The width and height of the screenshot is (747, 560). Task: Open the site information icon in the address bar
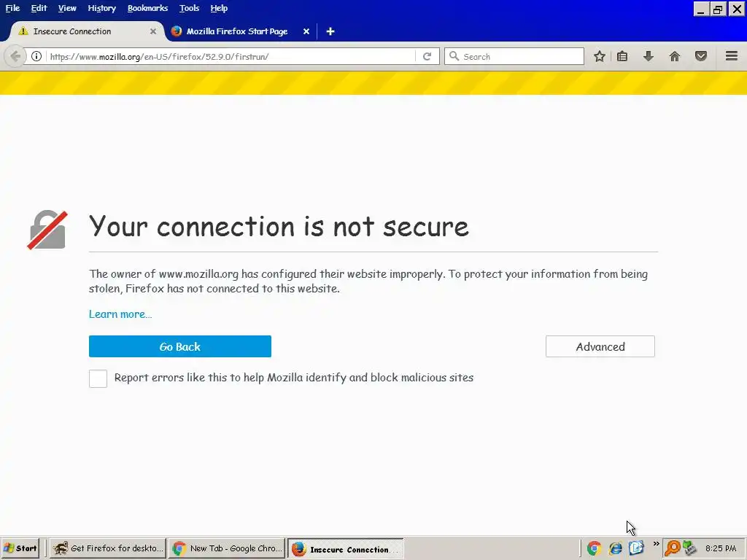pyautogui.click(x=36, y=56)
